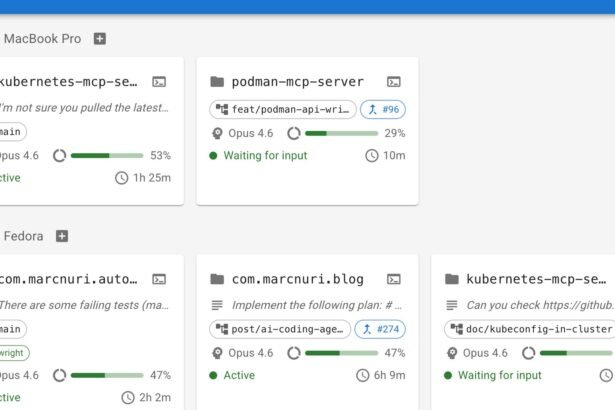Viewport: 615px width, 410px height.
Task: Click MacBook Pro kubernetes-mcp-se… card title
Action: [69, 82]
